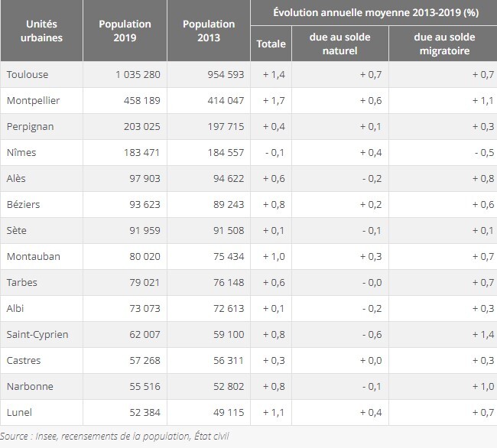
Task: Select the Perpignan row label
Action: pos(30,126)
